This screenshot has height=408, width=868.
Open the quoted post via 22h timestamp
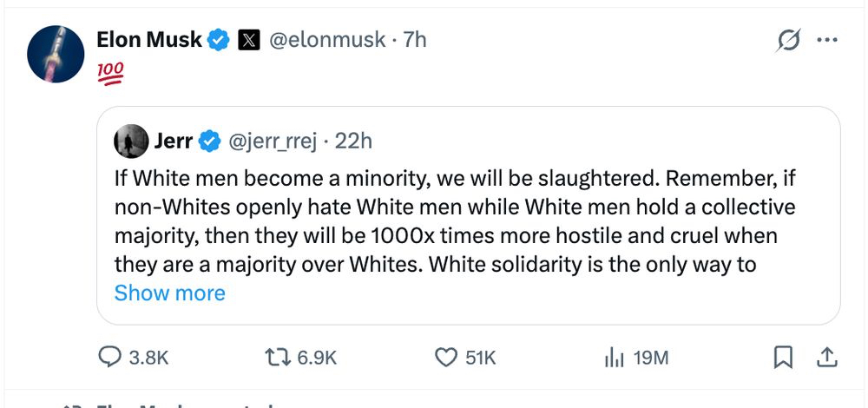pos(353,140)
